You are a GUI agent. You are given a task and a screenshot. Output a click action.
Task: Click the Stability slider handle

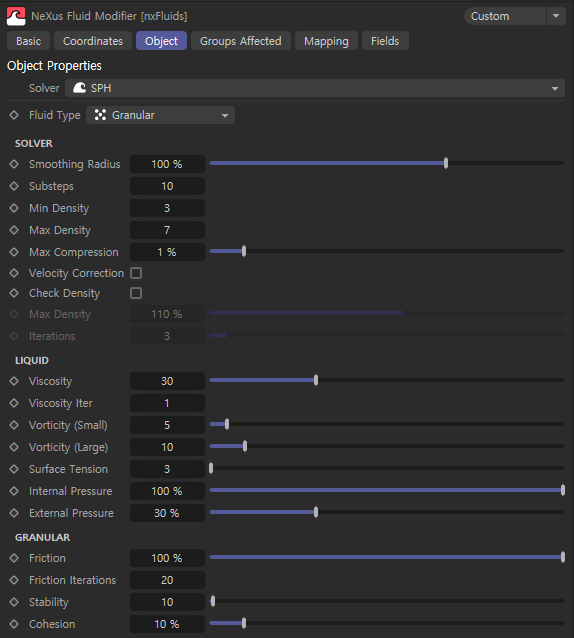213,601
